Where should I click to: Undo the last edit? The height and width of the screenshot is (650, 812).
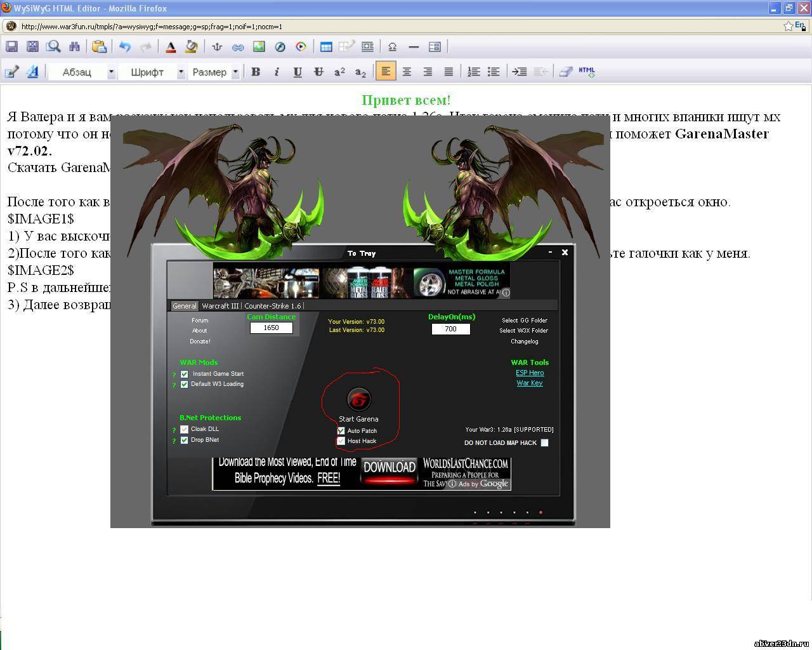coord(125,46)
